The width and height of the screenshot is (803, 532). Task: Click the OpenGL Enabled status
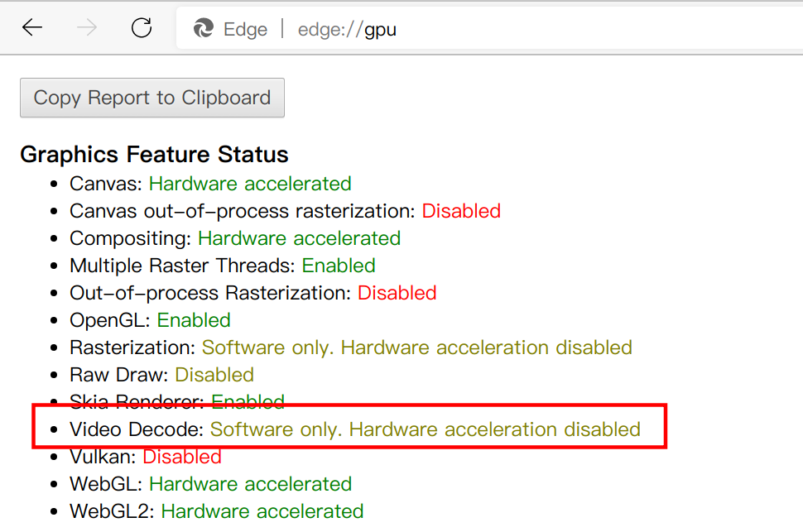pyautogui.click(x=194, y=320)
